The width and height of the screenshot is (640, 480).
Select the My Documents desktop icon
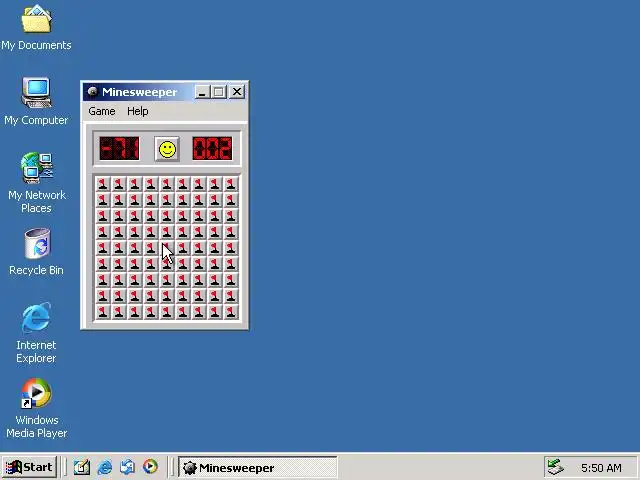[x=36, y=28]
